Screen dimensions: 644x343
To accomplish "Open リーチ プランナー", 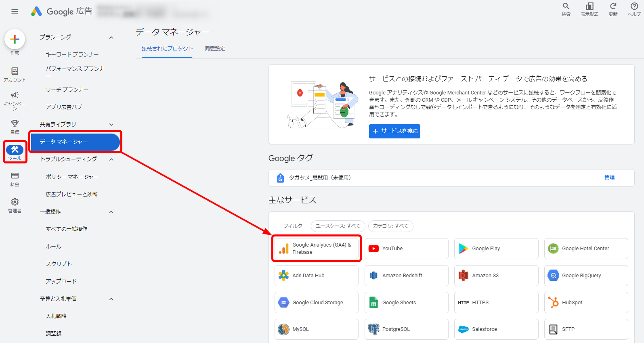I will point(67,90).
